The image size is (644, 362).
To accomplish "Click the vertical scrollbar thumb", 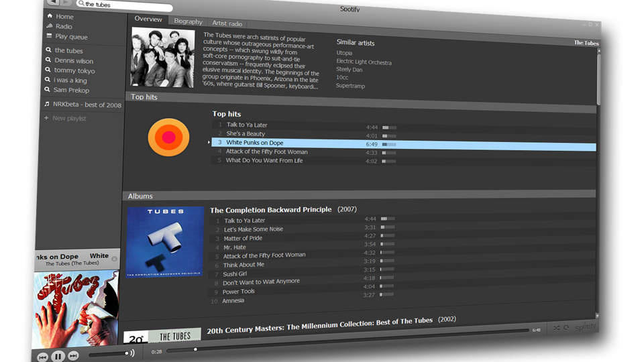I will click(599, 79).
